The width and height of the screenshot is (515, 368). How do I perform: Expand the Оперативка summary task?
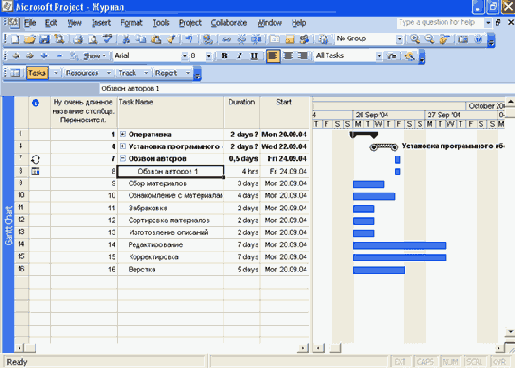123,134
